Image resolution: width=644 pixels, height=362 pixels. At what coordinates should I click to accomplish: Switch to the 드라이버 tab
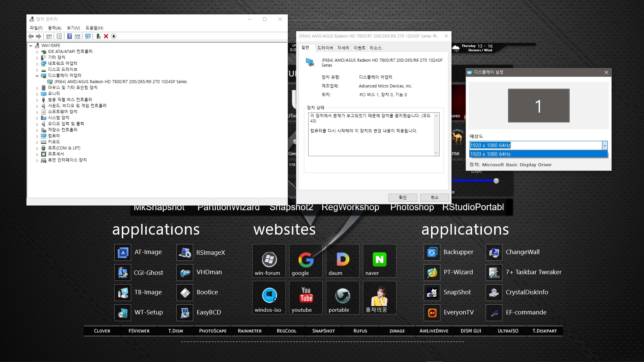(x=325, y=48)
